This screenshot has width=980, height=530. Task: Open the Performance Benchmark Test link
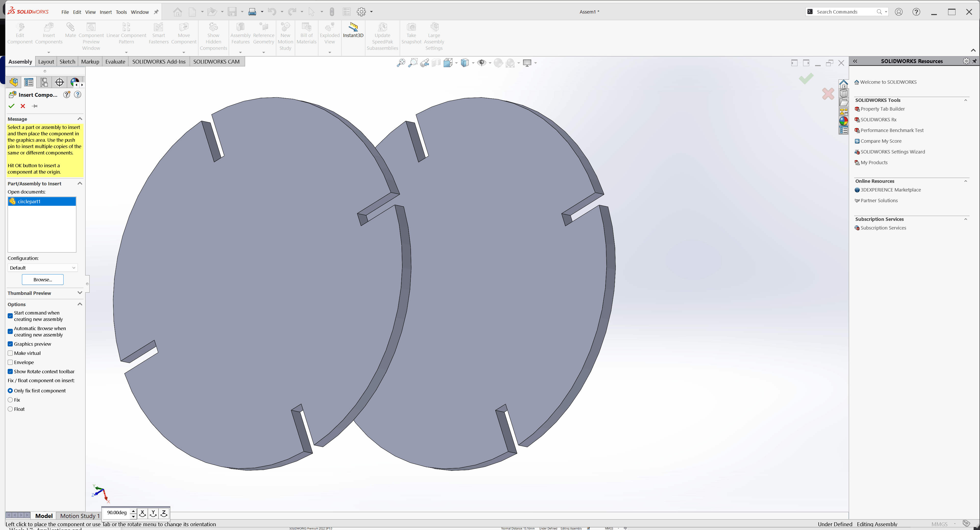tap(892, 130)
